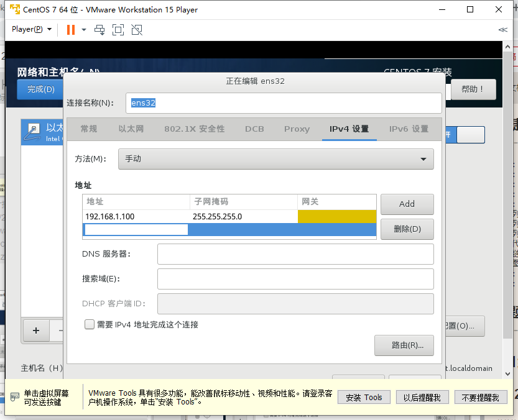Image resolution: width=518 pixels, height=420 pixels.
Task: Toggle the network connection on/off switch
Action: (x=465, y=135)
